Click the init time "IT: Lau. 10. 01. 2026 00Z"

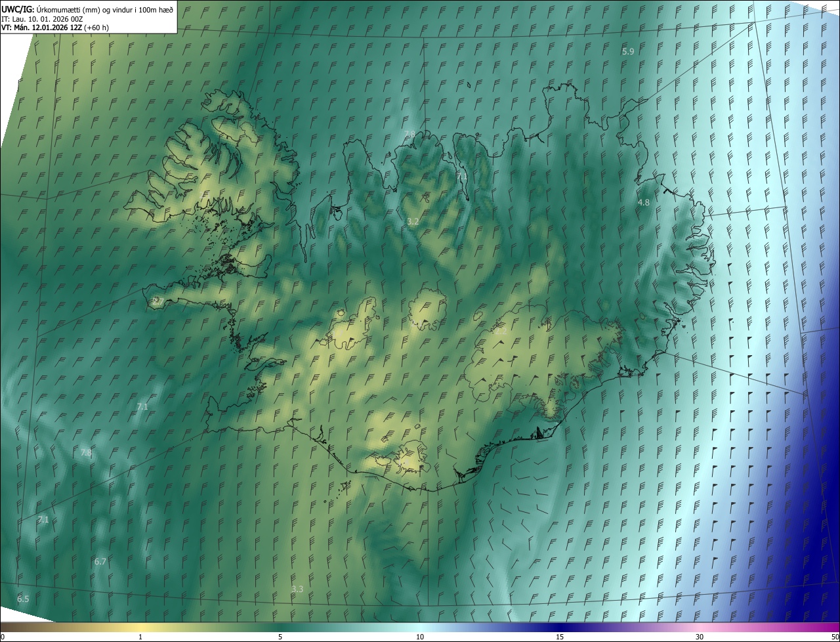click(41, 19)
